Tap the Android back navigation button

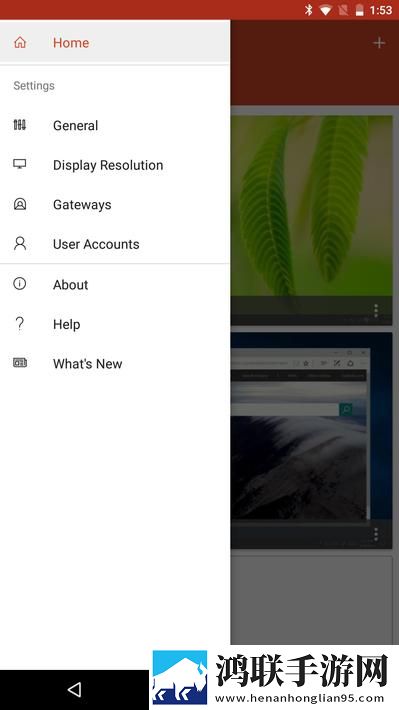coord(74,690)
